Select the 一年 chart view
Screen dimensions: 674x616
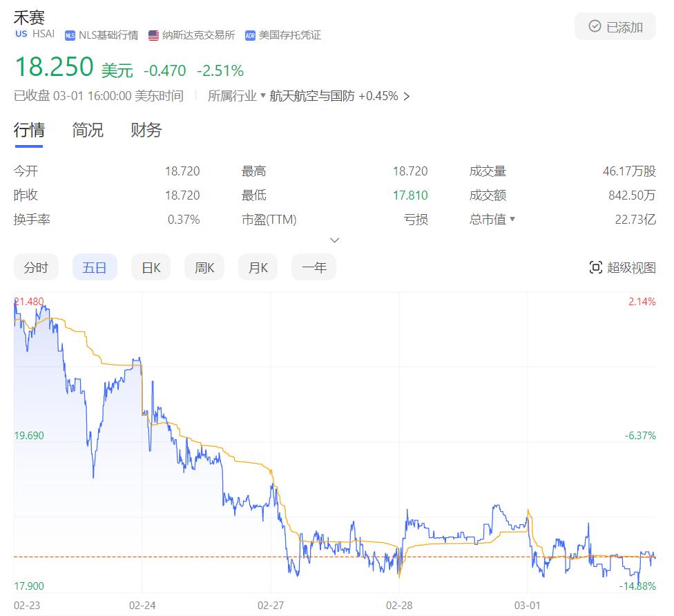pos(314,267)
